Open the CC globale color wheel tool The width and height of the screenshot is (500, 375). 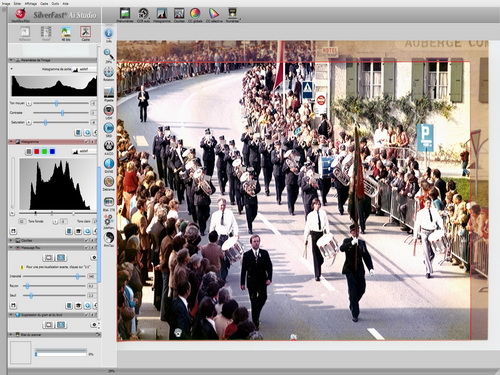coord(195,13)
